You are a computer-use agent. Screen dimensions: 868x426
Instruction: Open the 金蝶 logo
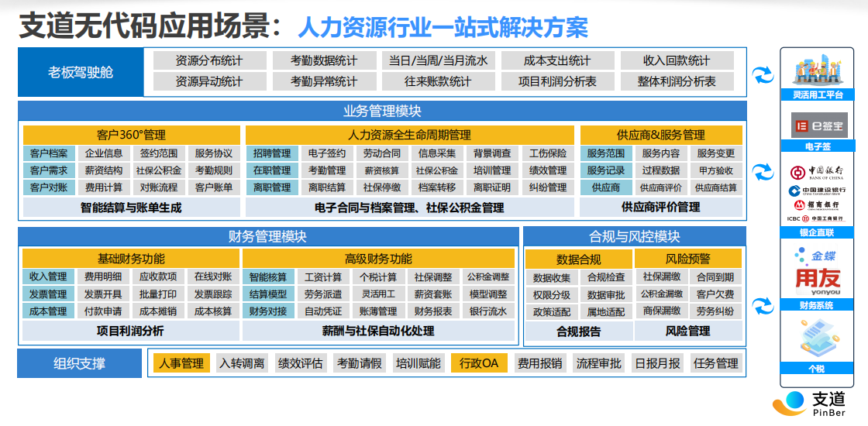tap(817, 256)
